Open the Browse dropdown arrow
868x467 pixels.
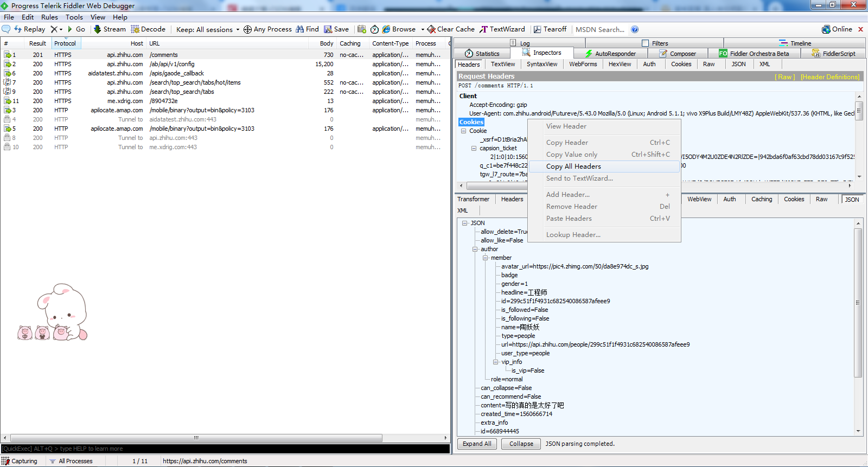coord(423,29)
